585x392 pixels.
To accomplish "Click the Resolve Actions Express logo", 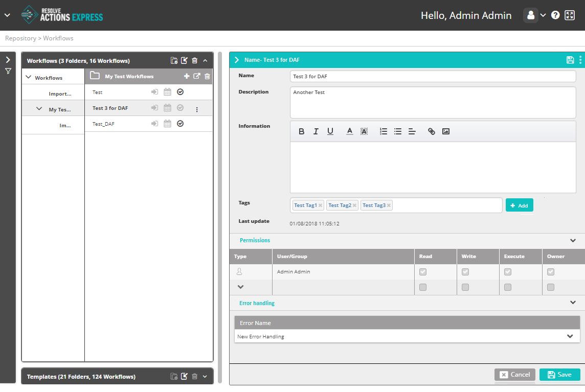I will (x=62, y=15).
